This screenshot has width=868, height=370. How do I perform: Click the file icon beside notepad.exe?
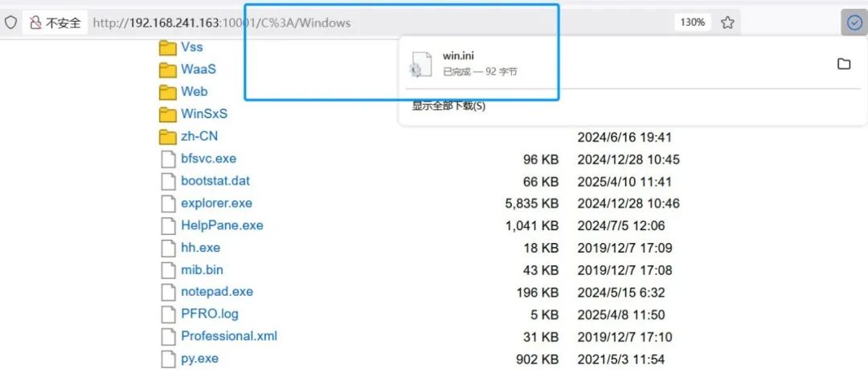point(168,292)
